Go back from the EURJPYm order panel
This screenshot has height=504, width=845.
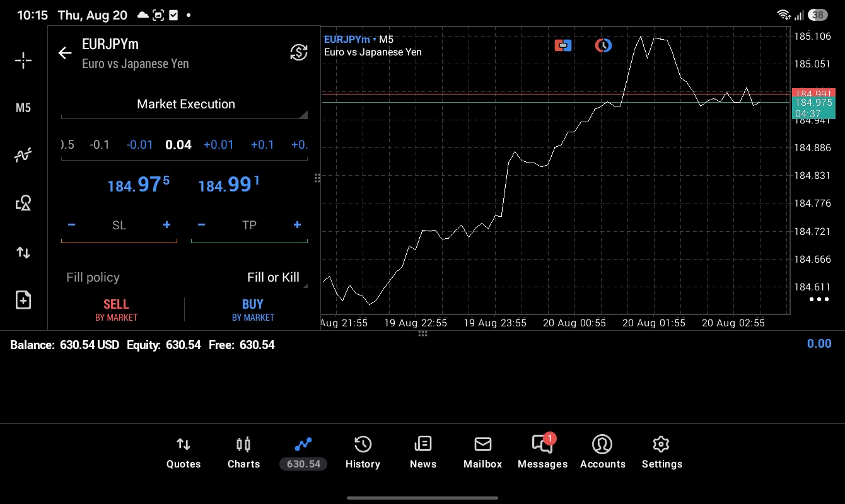pyautogui.click(x=65, y=53)
